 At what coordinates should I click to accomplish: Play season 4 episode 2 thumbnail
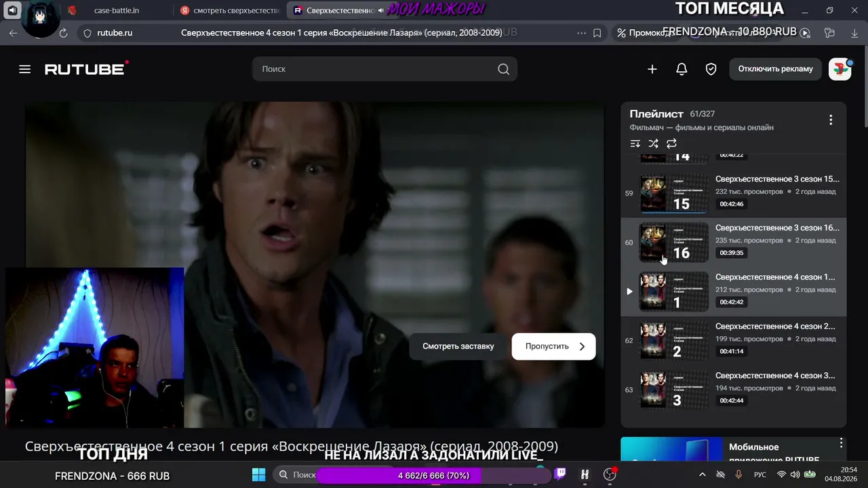tap(674, 341)
